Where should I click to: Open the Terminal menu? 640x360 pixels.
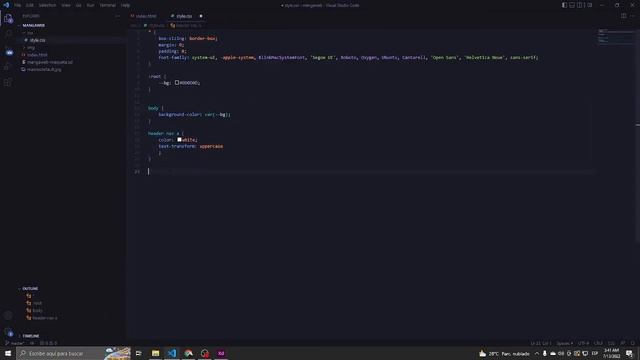tap(107, 5)
